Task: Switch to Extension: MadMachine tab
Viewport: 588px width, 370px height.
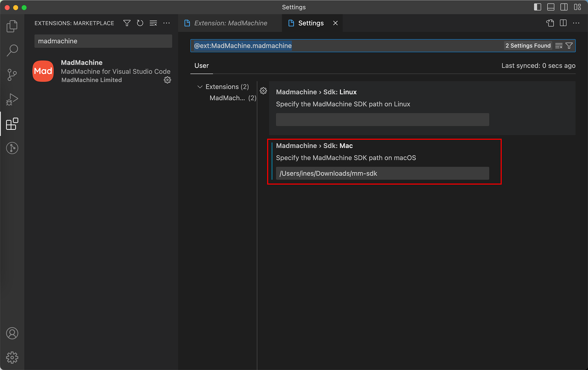Action: point(229,23)
